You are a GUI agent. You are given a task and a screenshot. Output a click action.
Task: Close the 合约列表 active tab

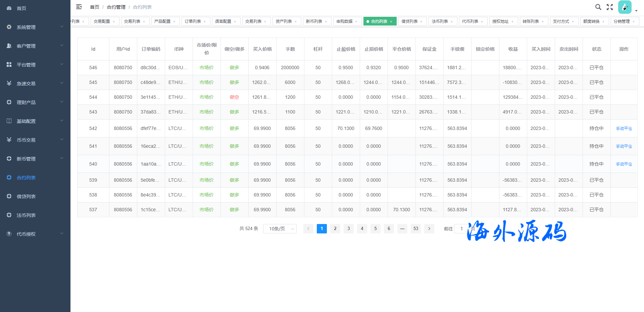click(391, 21)
